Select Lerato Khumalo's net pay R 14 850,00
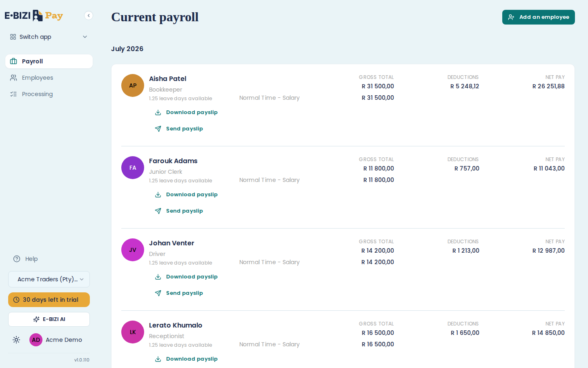 pyautogui.click(x=548, y=333)
